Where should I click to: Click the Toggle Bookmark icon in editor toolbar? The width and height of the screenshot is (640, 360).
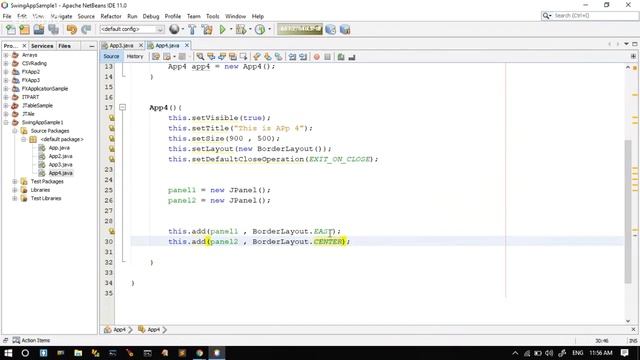(x=278, y=57)
